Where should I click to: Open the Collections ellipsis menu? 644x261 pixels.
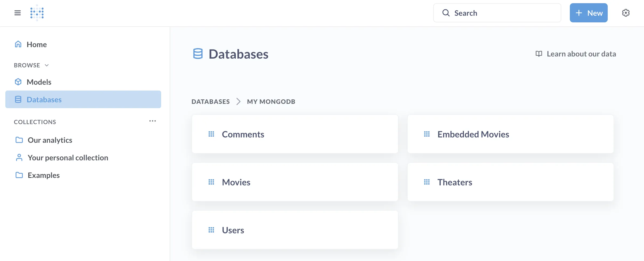153,121
